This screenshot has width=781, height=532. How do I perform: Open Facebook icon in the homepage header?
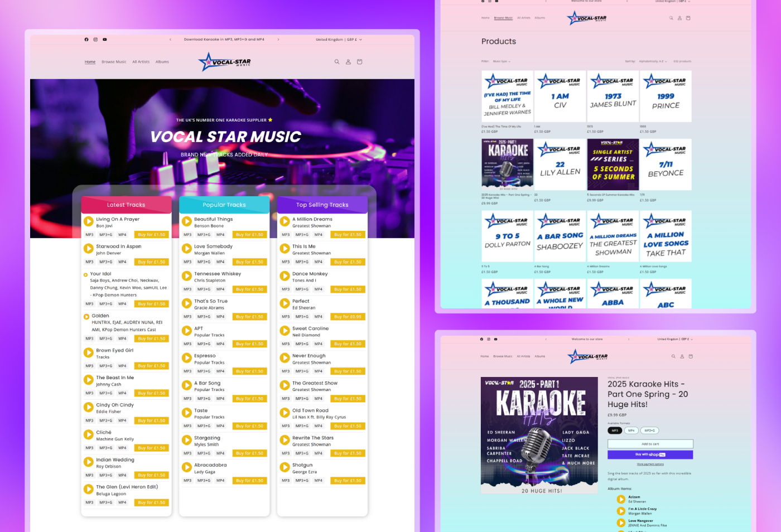click(x=86, y=40)
